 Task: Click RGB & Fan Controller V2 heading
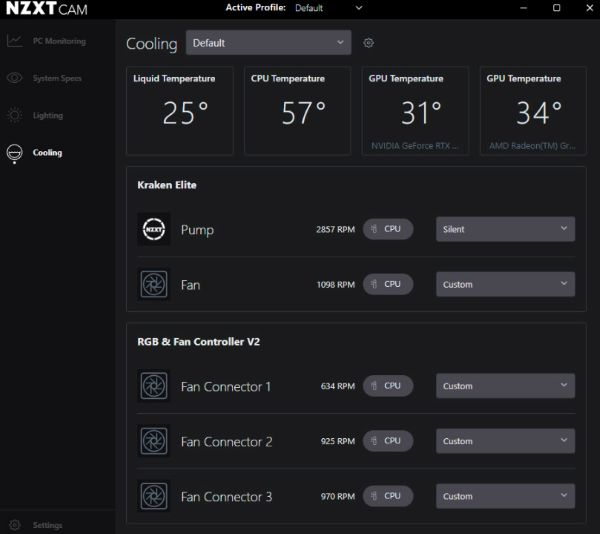[199, 342]
